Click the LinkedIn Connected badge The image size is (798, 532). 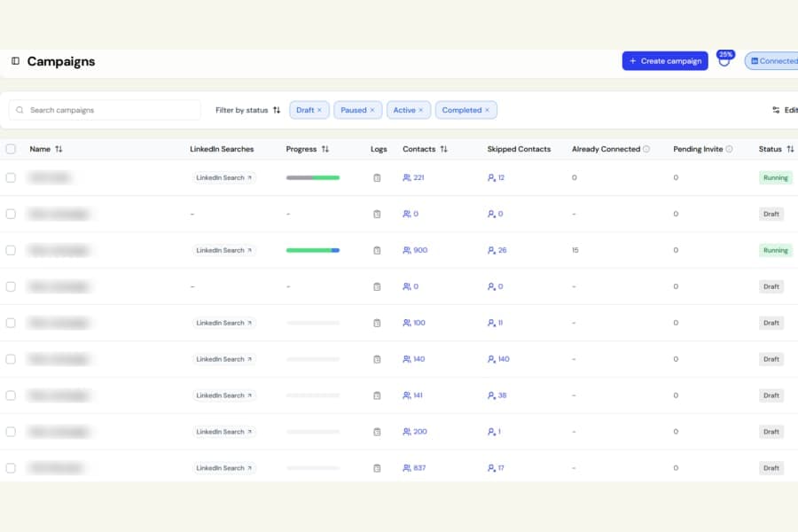tap(771, 61)
